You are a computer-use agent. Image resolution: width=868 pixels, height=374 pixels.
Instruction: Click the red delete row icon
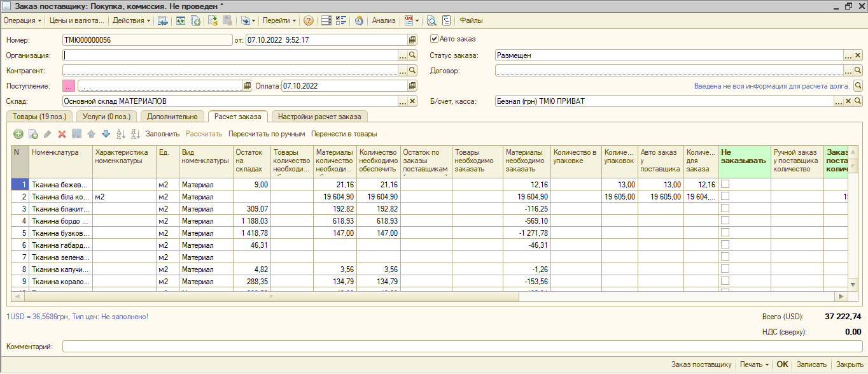tap(62, 134)
